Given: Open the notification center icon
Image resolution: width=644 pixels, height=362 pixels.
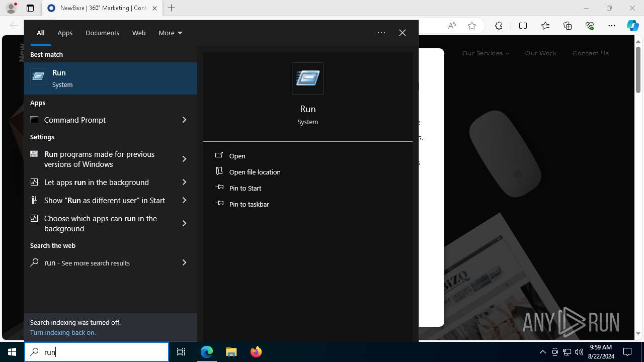Looking at the screenshot, I should (x=627, y=352).
